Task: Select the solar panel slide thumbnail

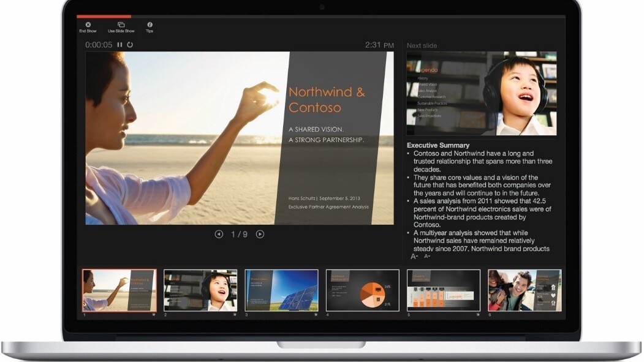Action: click(282, 290)
